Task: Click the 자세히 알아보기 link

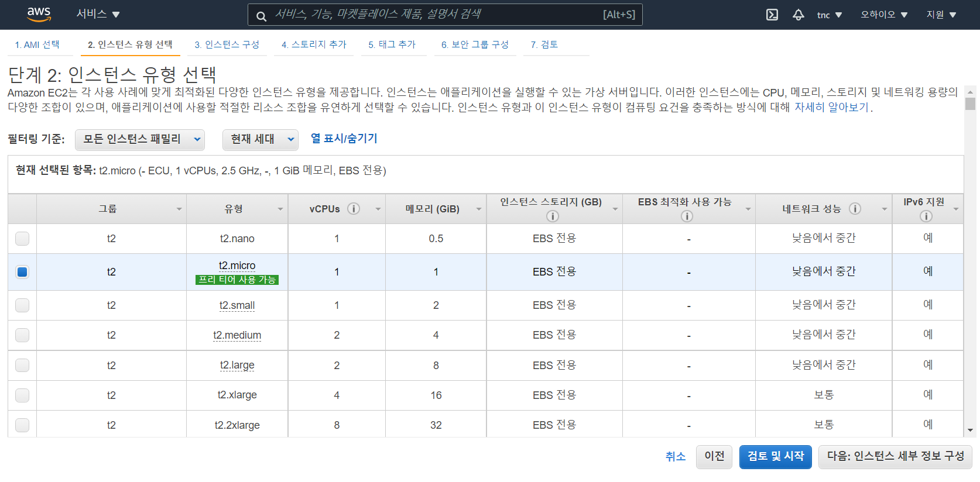Action: (x=831, y=108)
